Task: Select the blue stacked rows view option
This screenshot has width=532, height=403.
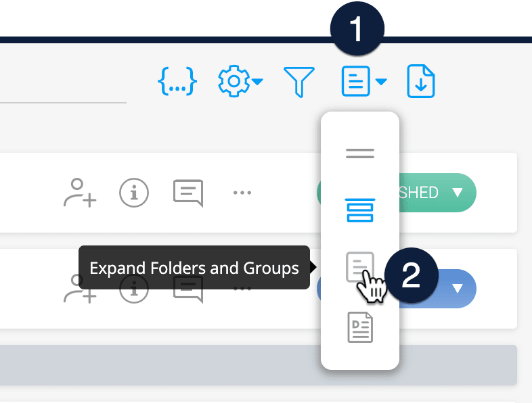Action: pyautogui.click(x=360, y=210)
